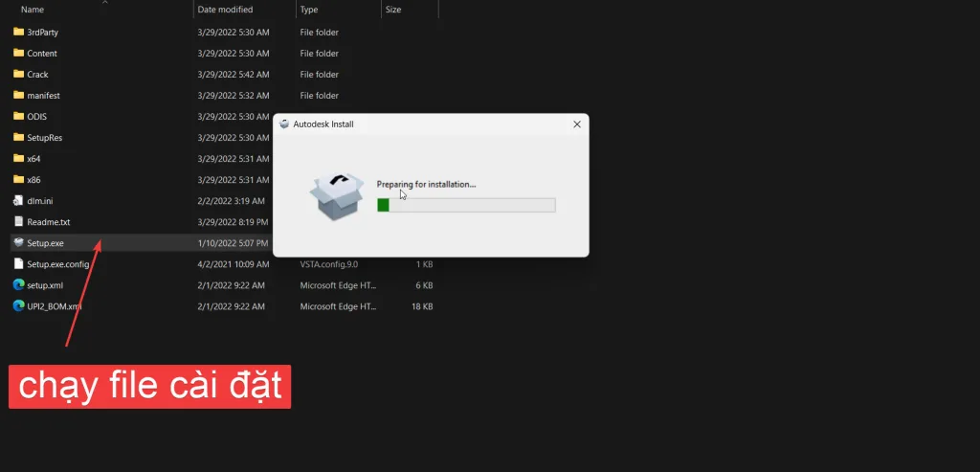Viewport: 980px width, 472px height.
Task: Select the Setup.exe.config file name
Action: (58, 264)
